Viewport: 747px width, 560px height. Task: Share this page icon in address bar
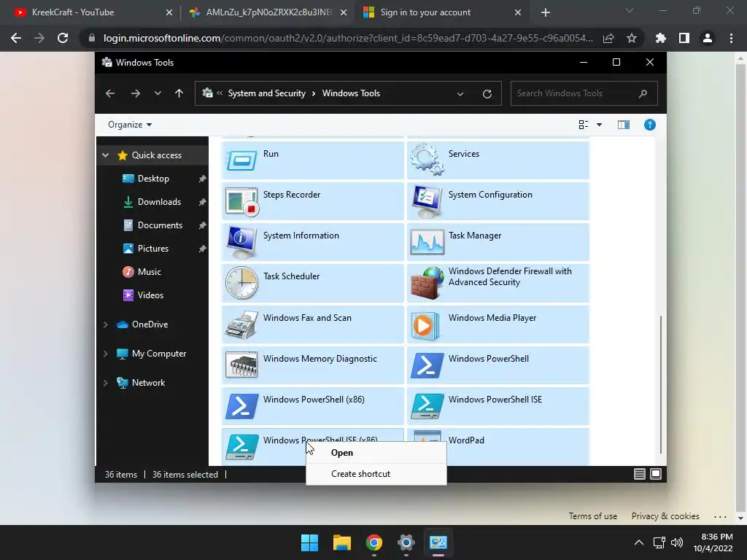point(608,38)
